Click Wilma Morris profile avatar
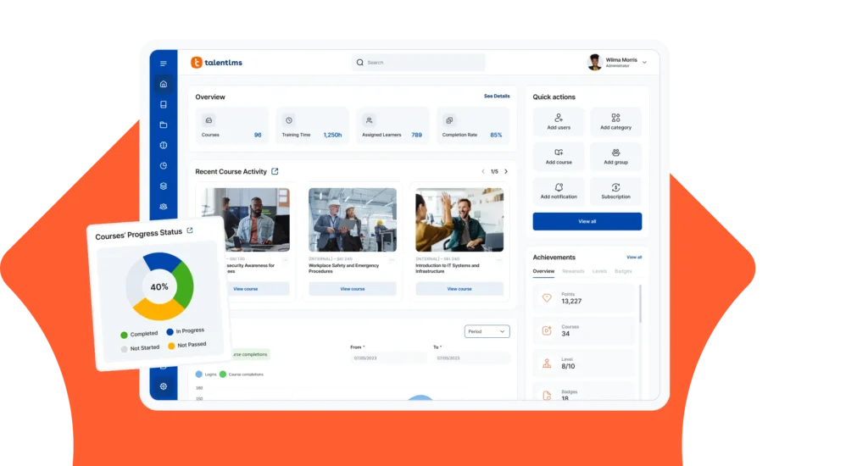This screenshot has width=868, height=466. point(595,63)
